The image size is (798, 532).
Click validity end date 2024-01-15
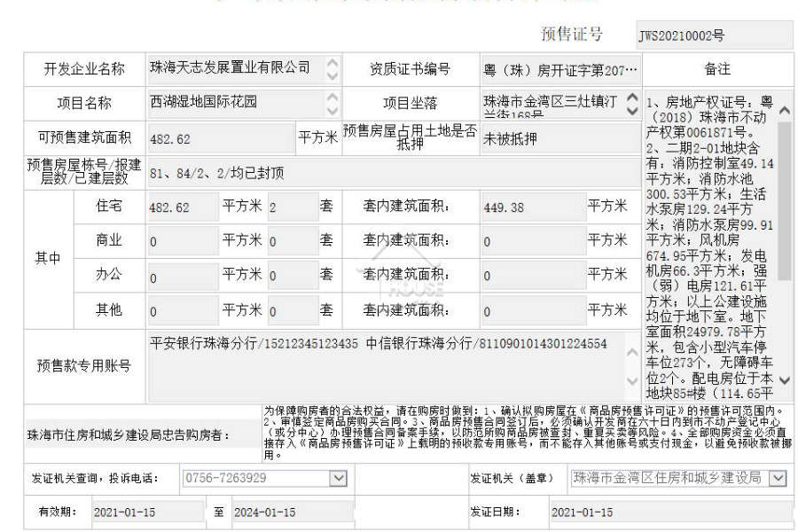point(293,512)
